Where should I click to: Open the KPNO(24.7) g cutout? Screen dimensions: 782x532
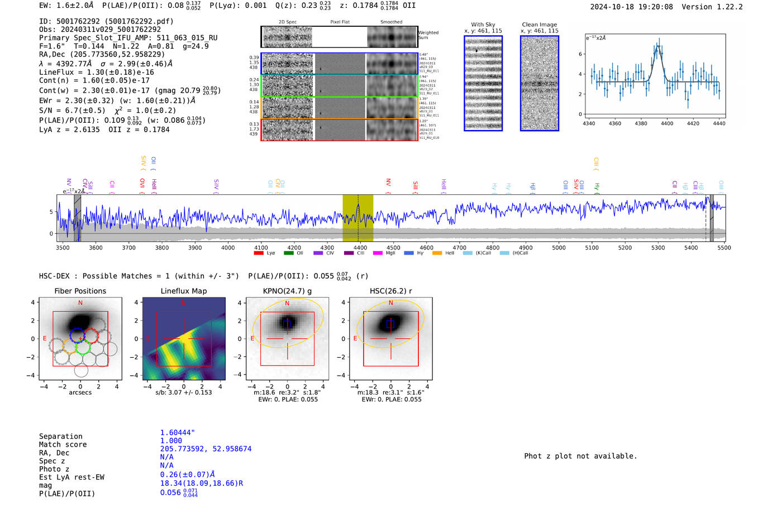pos(288,339)
